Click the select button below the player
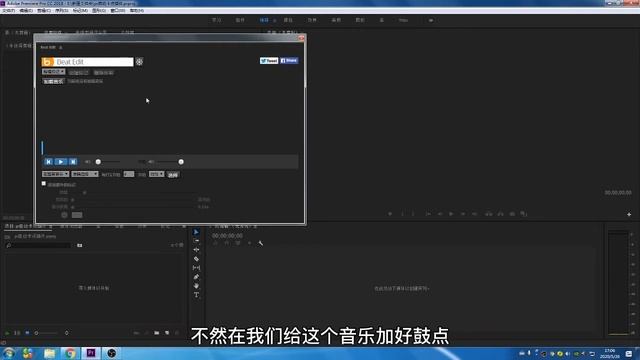This screenshot has height=360, width=640. pos(173,175)
